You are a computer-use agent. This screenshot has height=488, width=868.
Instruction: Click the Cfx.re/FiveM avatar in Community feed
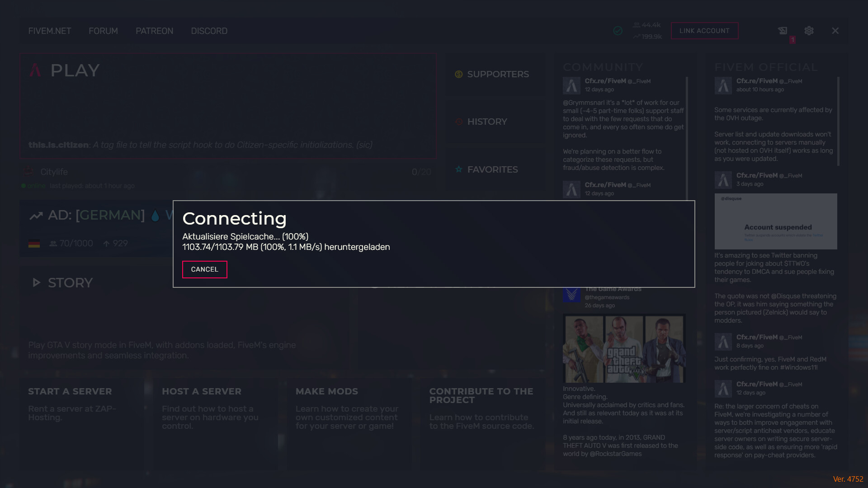[x=571, y=85]
